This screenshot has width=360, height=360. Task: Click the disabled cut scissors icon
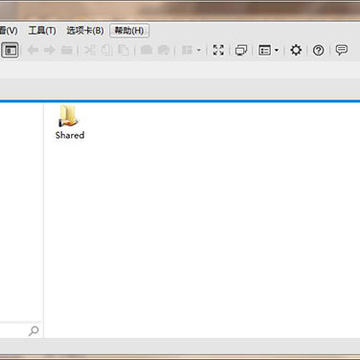point(90,50)
